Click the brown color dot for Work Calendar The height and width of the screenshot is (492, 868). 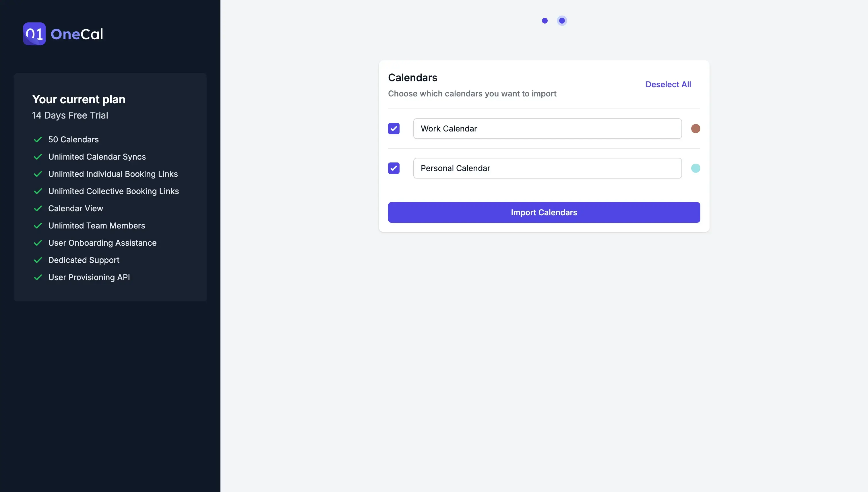click(x=695, y=128)
